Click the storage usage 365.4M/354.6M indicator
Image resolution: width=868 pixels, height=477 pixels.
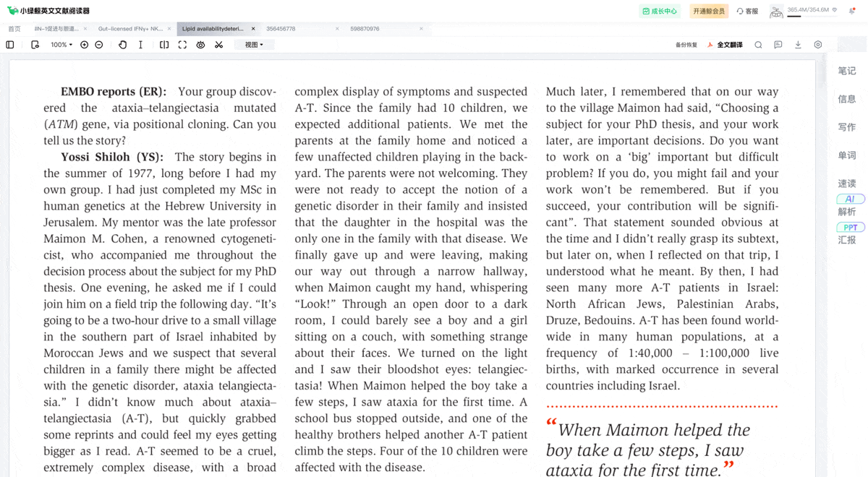click(x=808, y=10)
